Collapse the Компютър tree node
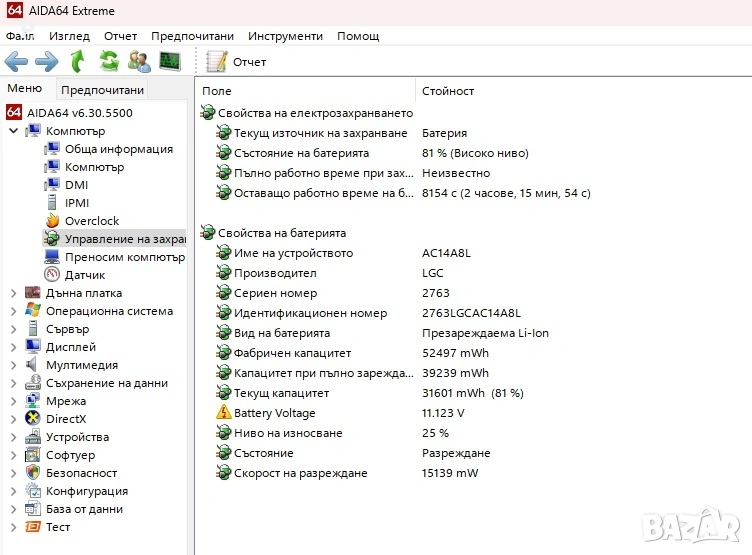752x555 pixels. pos(13,131)
